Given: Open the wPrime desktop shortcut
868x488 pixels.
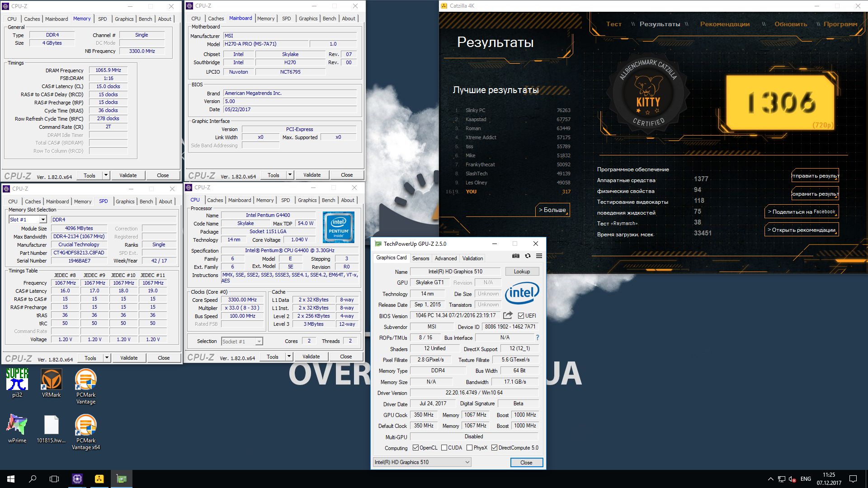Looking at the screenshot, I should click(17, 428).
